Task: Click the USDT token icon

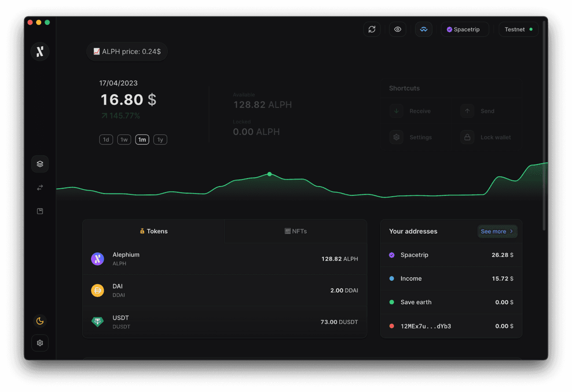Action: pyautogui.click(x=98, y=322)
